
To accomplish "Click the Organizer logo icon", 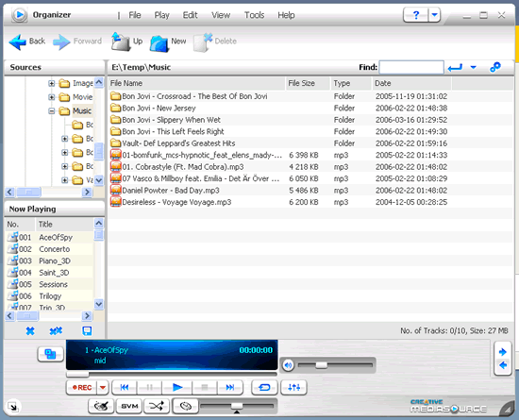I will [x=20, y=15].
